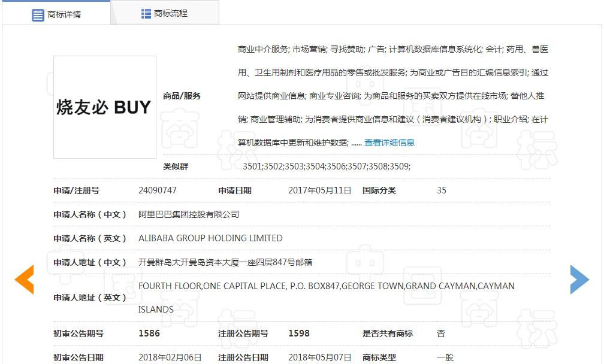The width and height of the screenshot is (604, 364).
Task: Select application date 2017年05月11日
Action: pyautogui.click(x=320, y=190)
